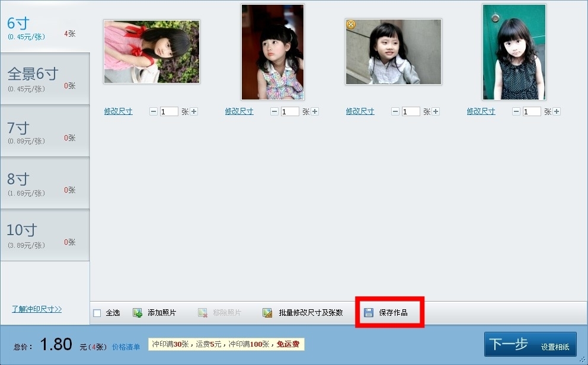Toggle the 全选 select-all checkbox
Viewport: 588px width, 365px height.
pyautogui.click(x=97, y=313)
